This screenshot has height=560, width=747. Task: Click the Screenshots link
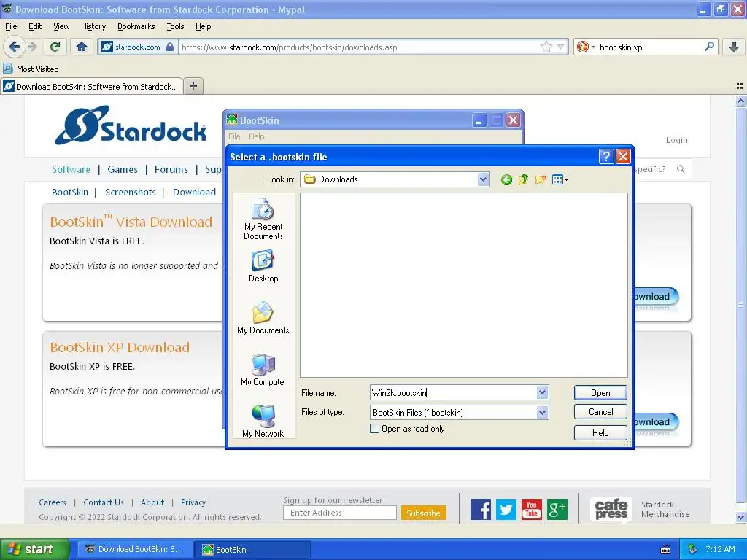coord(131,192)
